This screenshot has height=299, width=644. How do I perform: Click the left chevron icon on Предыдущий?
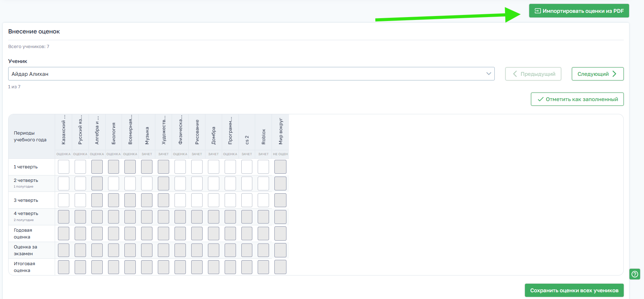[x=515, y=74]
